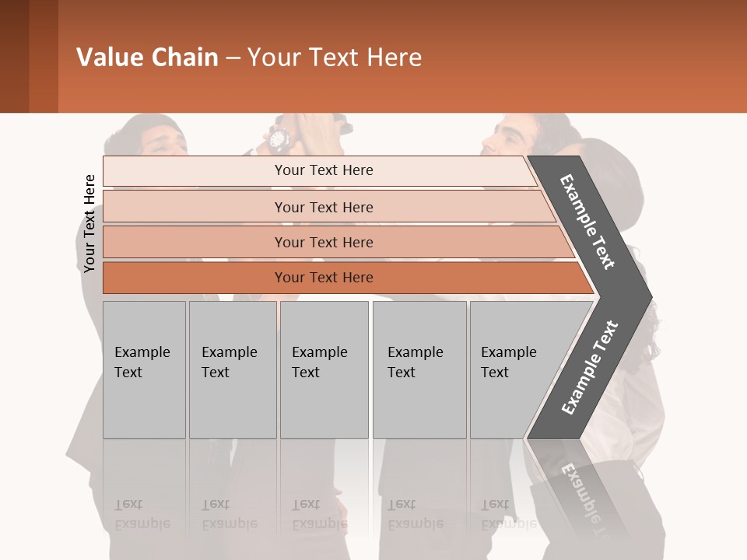Select the second gray "Example Text" box
This screenshot has width=747, height=560.
coord(232,368)
